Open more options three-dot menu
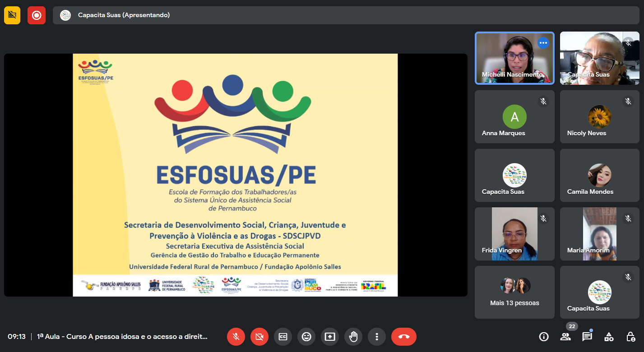The height and width of the screenshot is (352, 644). click(x=376, y=337)
